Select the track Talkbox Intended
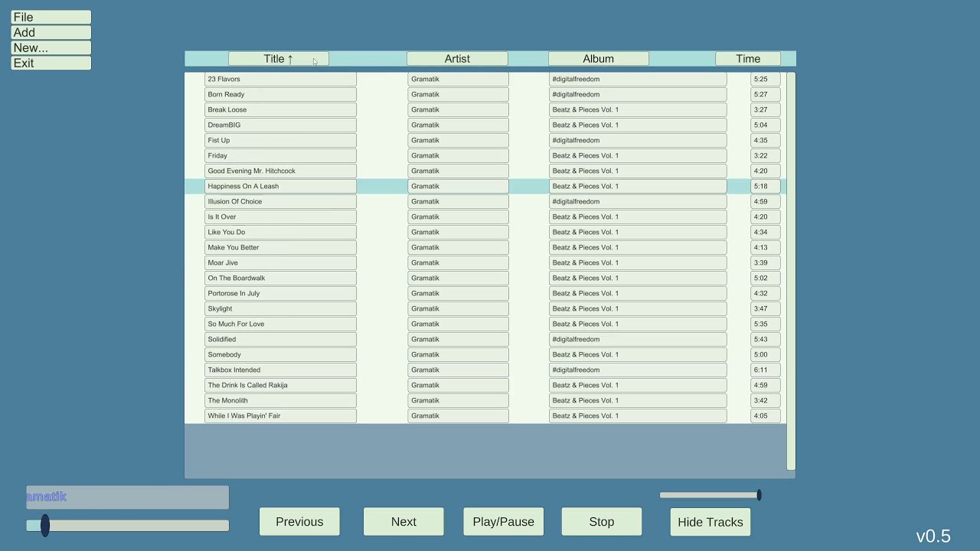The image size is (980, 551). coord(280,370)
